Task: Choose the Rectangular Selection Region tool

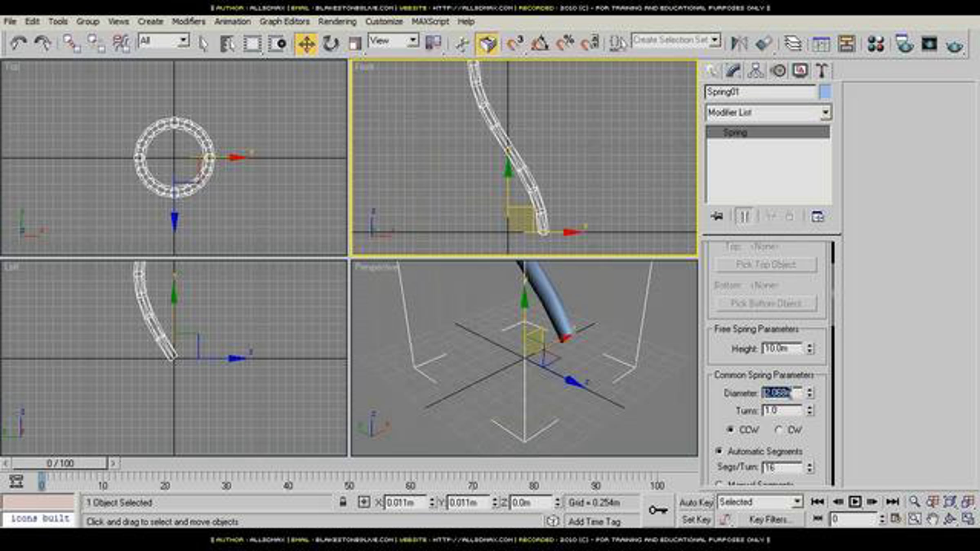Action: coord(252,43)
